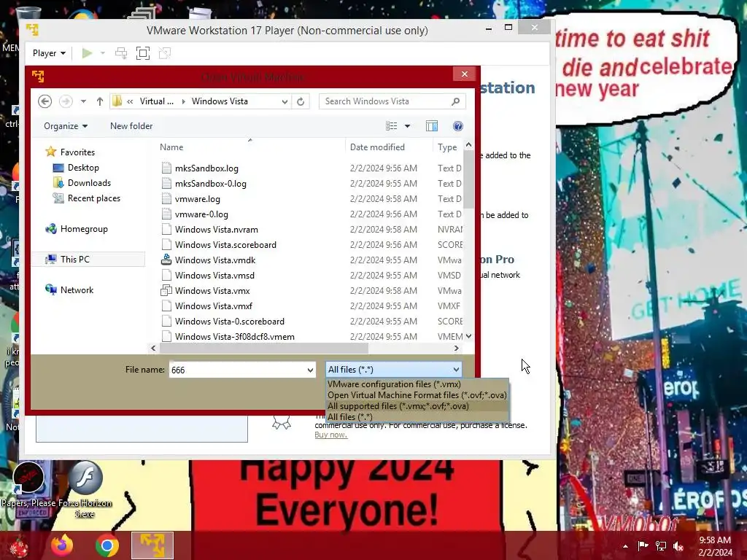
Task: Choose VMware configuration files (*.vmx) option
Action: coord(394,384)
